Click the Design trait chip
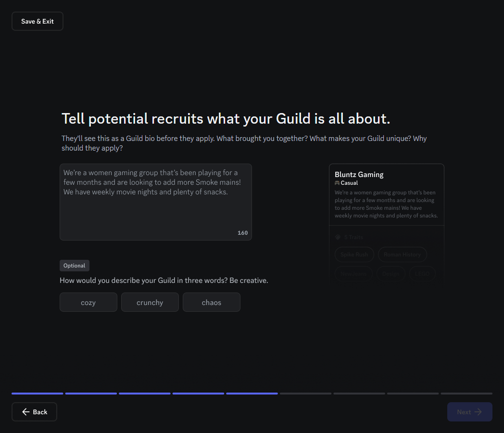The height and width of the screenshot is (433, 504). pos(391,273)
